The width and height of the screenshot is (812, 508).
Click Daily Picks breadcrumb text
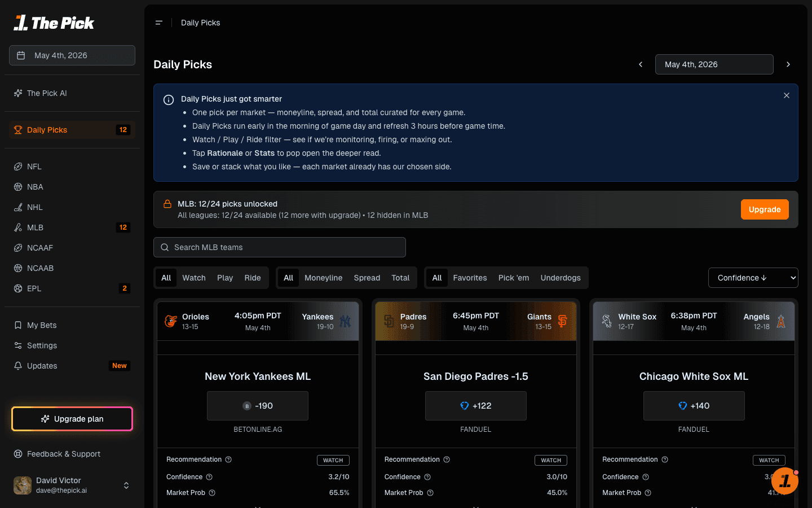click(x=201, y=23)
